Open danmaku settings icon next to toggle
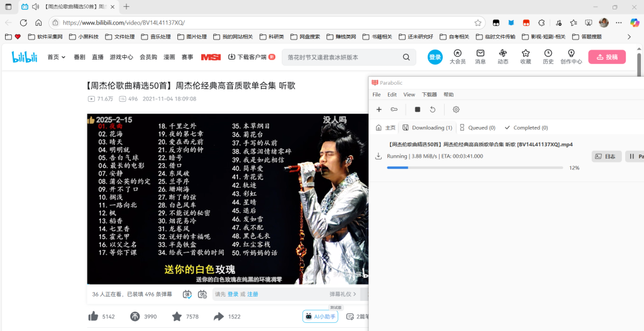 point(202,294)
